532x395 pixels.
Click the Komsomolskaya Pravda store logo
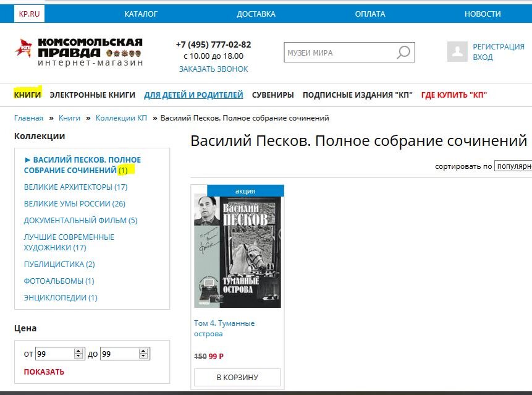pyautogui.click(x=78, y=52)
